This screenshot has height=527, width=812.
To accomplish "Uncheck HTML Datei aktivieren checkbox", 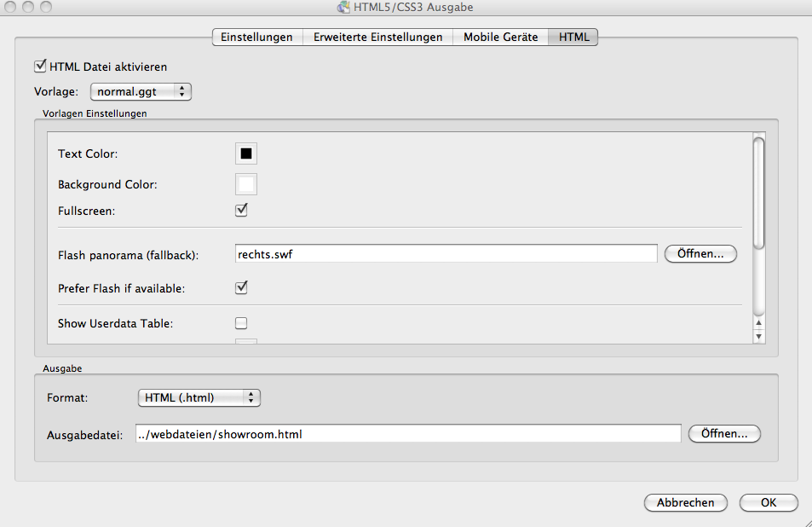I will click(x=39, y=66).
